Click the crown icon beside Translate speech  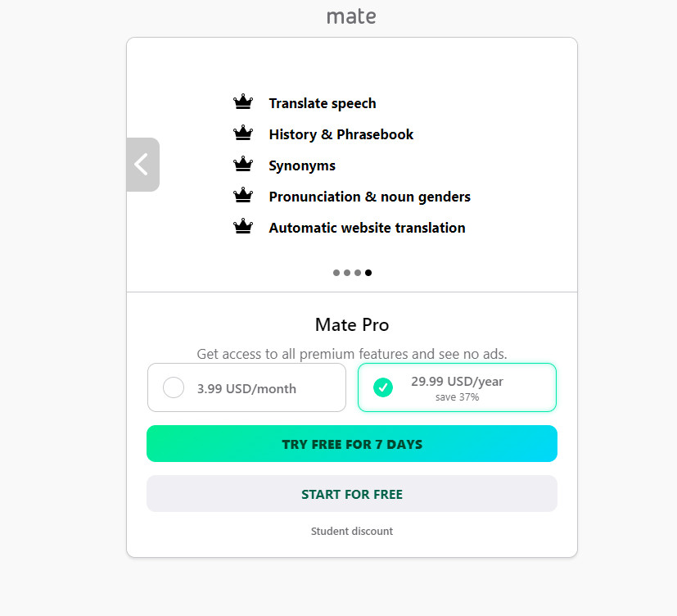pyautogui.click(x=242, y=102)
